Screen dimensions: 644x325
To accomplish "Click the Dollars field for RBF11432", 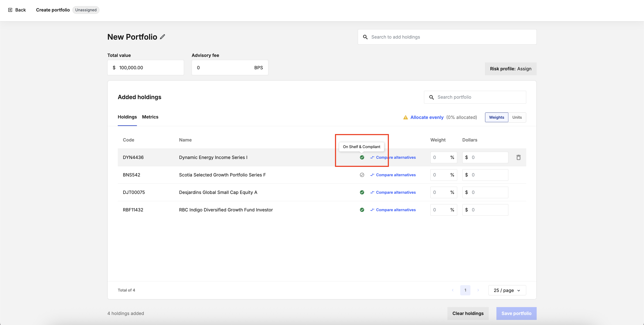I will coord(485,210).
